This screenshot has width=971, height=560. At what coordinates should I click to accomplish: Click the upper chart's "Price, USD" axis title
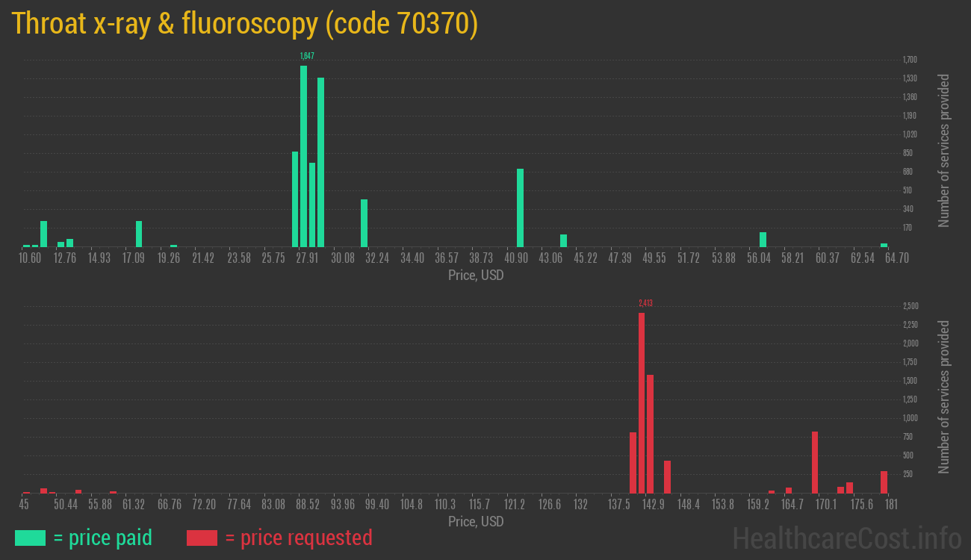pyautogui.click(x=476, y=276)
